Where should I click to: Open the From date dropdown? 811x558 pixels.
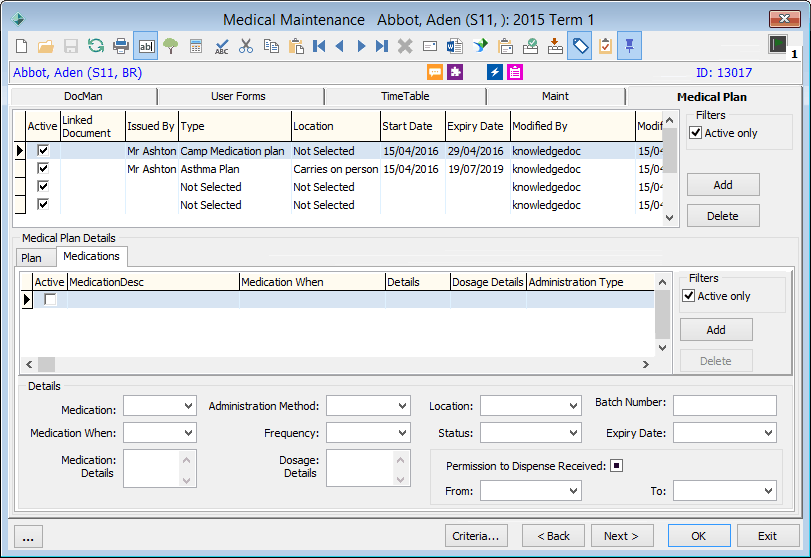pyautogui.click(x=573, y=491)
